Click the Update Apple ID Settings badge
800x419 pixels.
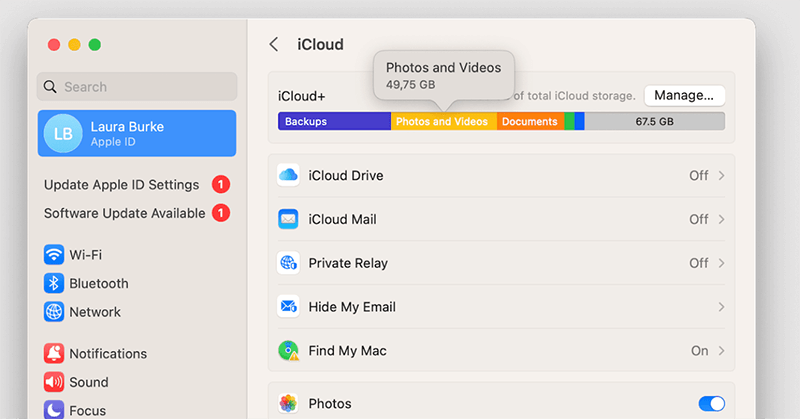click(x=221, y=184)
